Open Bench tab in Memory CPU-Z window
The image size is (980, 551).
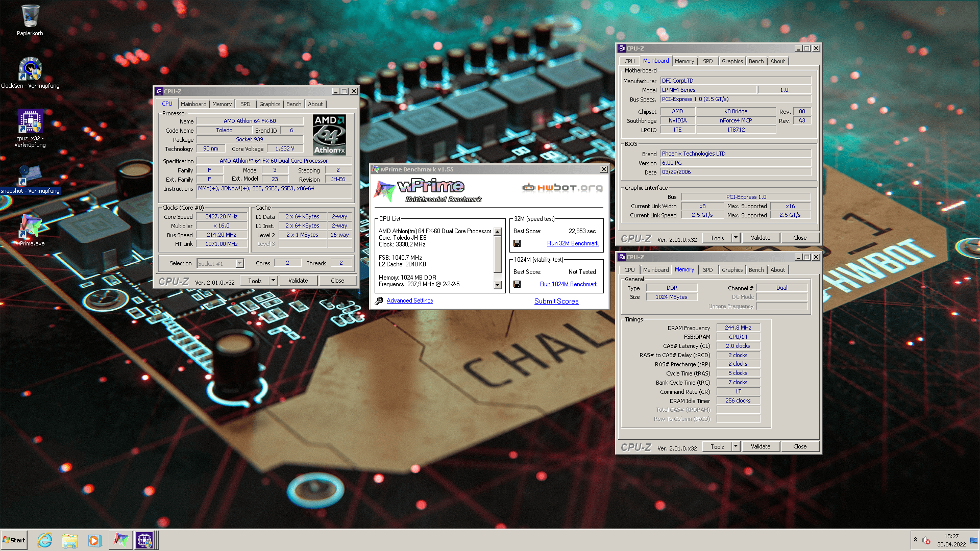coord(756,270)
